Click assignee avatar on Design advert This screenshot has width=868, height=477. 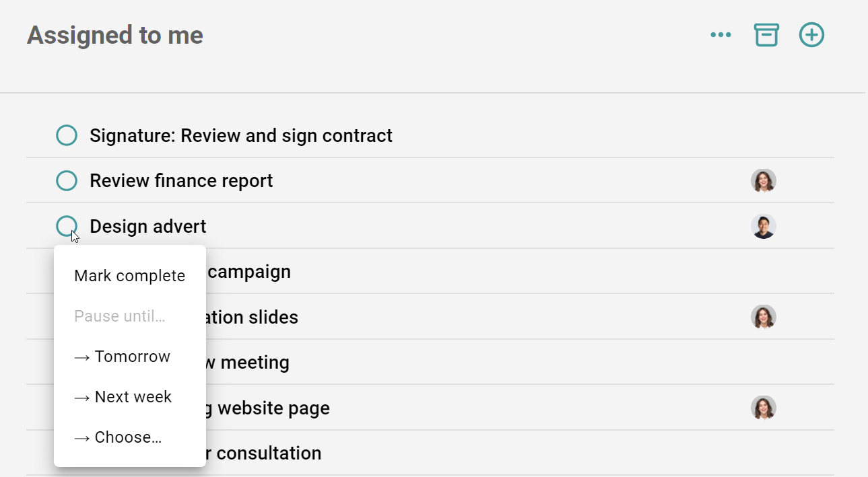[x=764, y=227]
